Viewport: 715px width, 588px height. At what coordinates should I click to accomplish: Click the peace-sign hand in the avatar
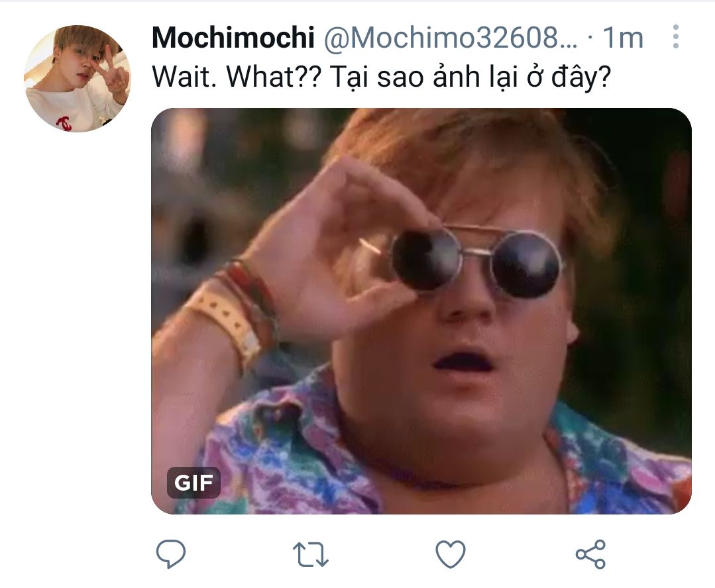point(112,73)
